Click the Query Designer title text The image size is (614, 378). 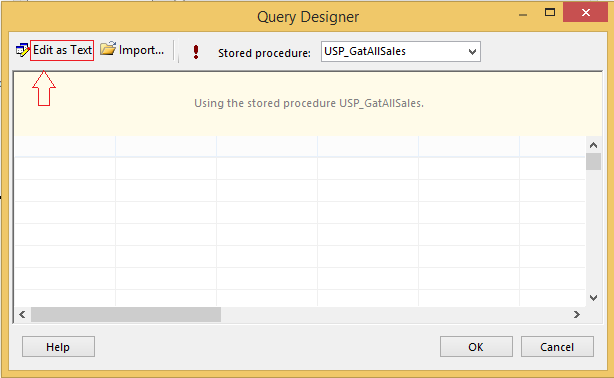click(x=308, y=17)
